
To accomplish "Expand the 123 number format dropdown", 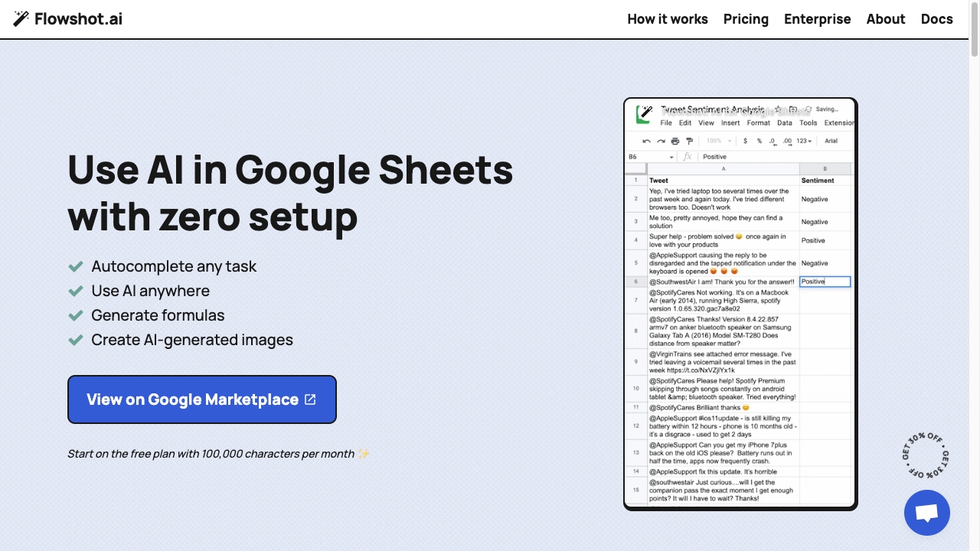I will coord(803,142).
